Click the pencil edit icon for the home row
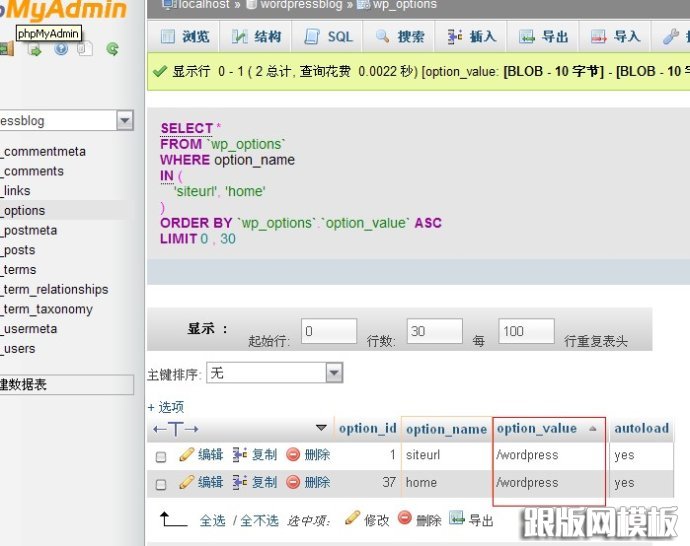This screenshot has height=546, width=690. [187, 482]
